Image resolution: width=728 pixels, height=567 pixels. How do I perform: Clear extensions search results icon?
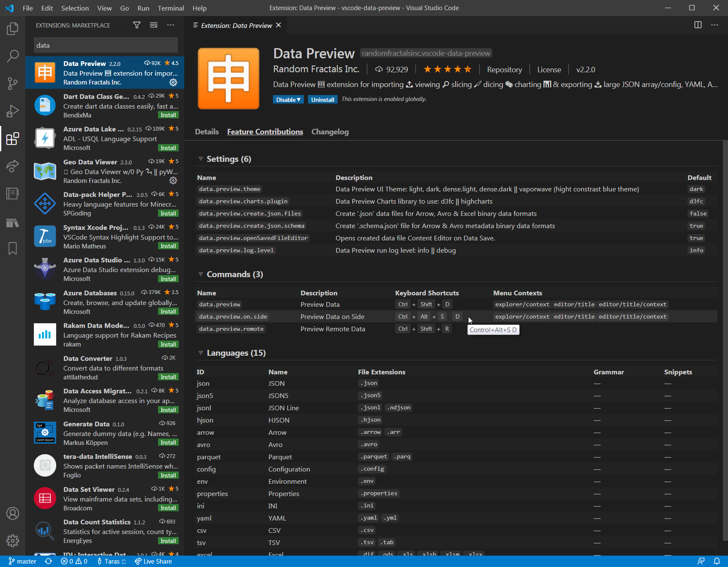[154, 25]
